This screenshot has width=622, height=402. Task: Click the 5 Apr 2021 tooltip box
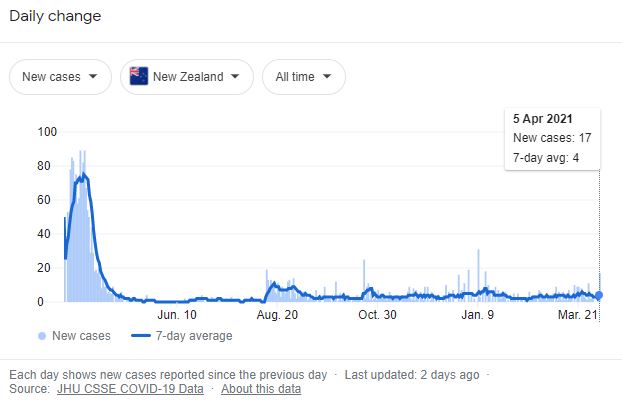click(552, 139)
